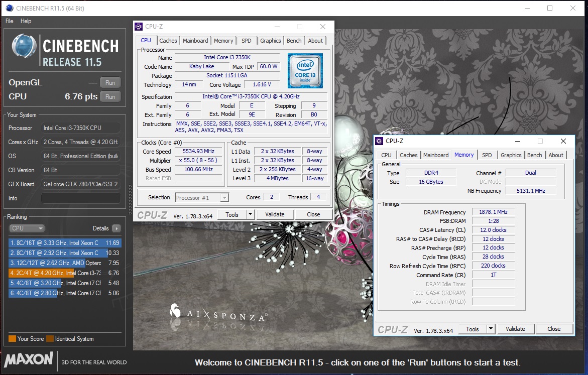Click the Intel Core i3 badge in CPU-Z
This screenshot has width=588, height=375.
(x=305, y=71)
